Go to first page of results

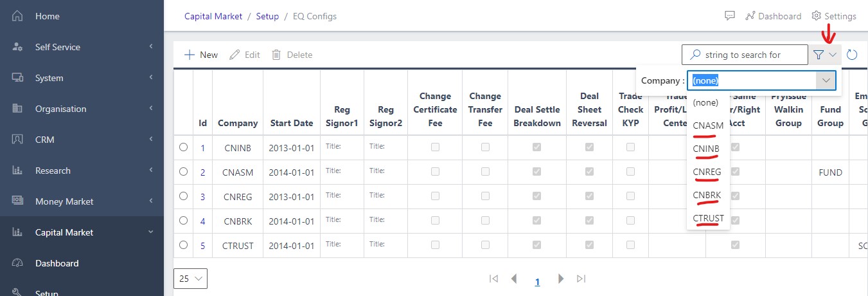493,279
